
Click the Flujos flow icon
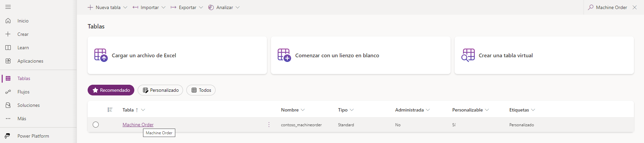[x=8, y=92]
